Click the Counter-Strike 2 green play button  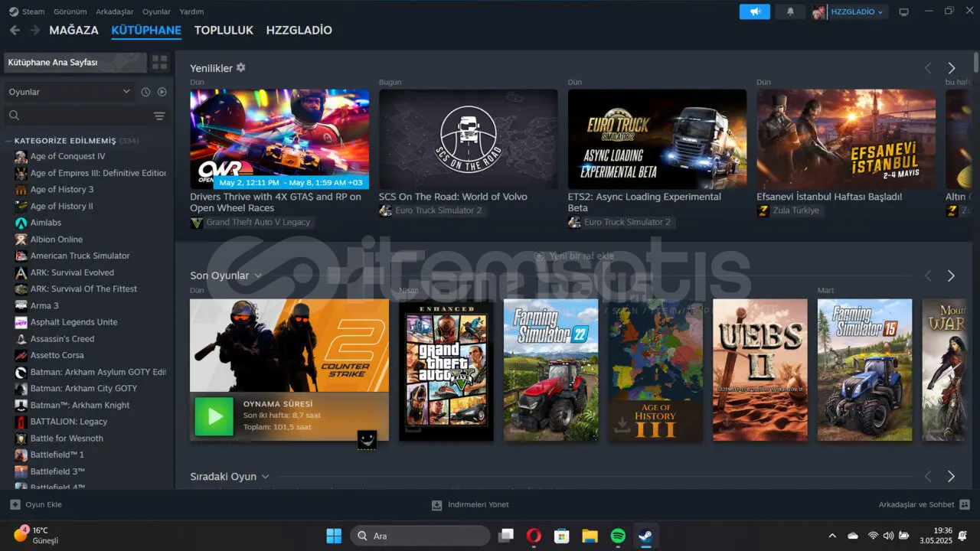tap(214, 416)
